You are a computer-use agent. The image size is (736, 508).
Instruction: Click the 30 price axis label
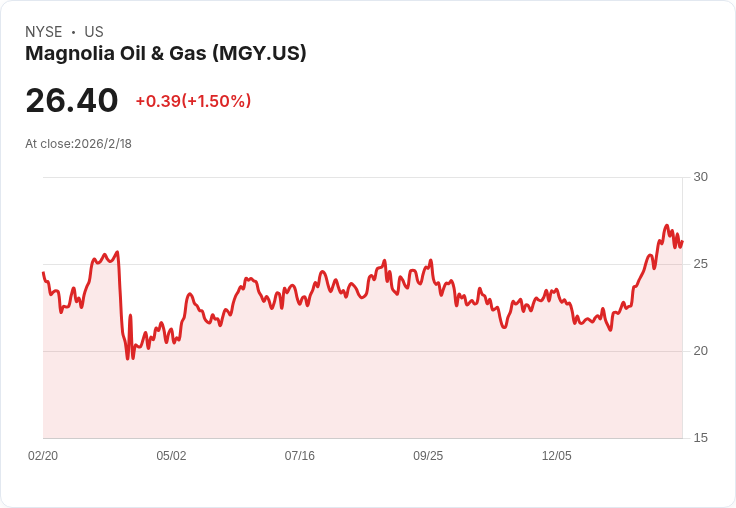(700, 177)
